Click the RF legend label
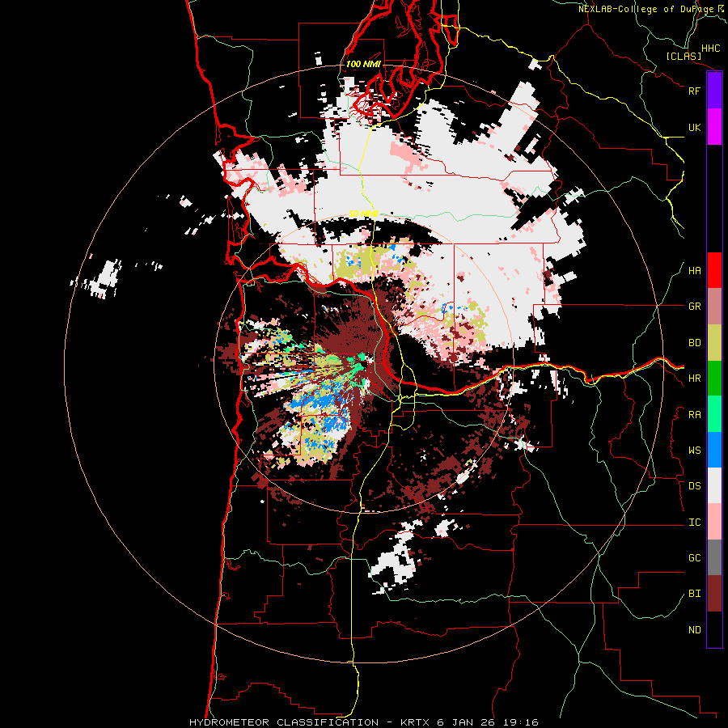 tap(694, 91)
